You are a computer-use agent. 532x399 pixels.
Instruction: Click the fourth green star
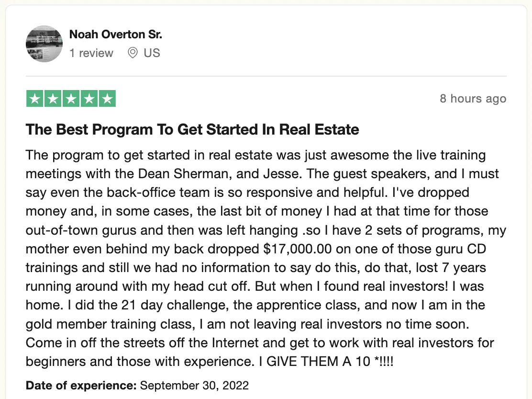[x=89, y=99]
